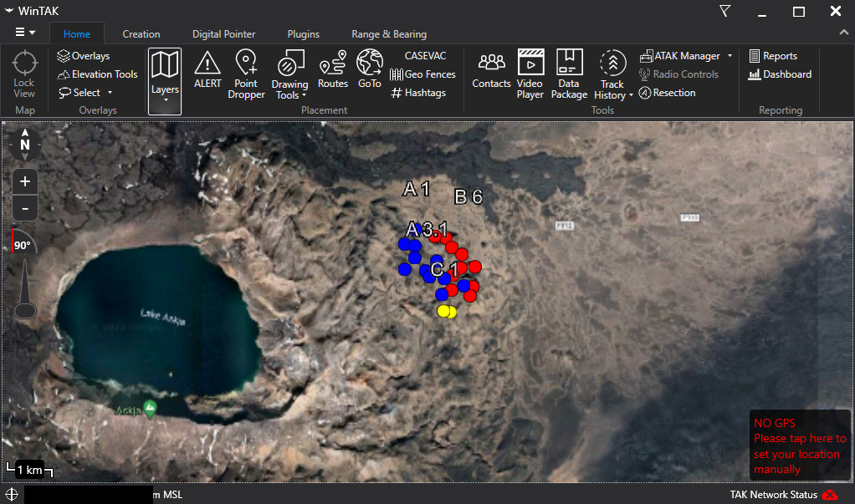Open the Plugins tab

pyautogui.click(x=303, y=33)
